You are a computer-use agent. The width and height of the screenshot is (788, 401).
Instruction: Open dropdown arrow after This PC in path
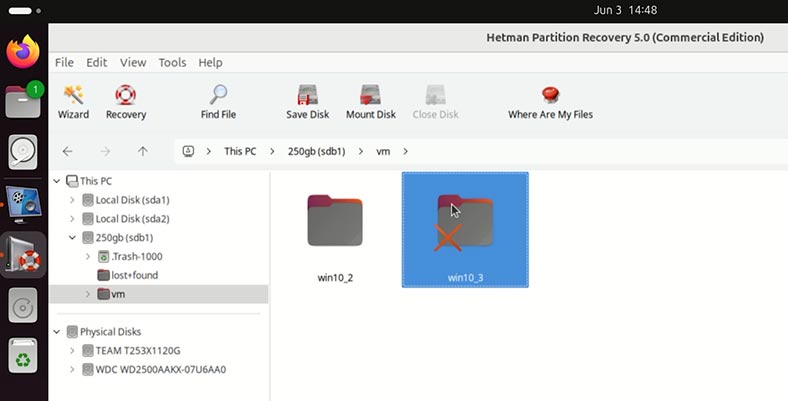[x=272, y=151]
